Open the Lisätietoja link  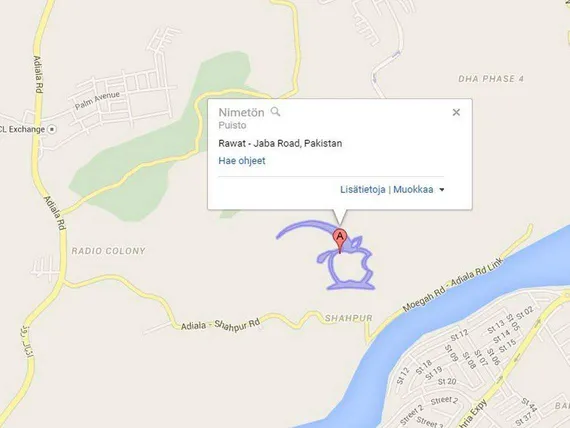point(362,189)
